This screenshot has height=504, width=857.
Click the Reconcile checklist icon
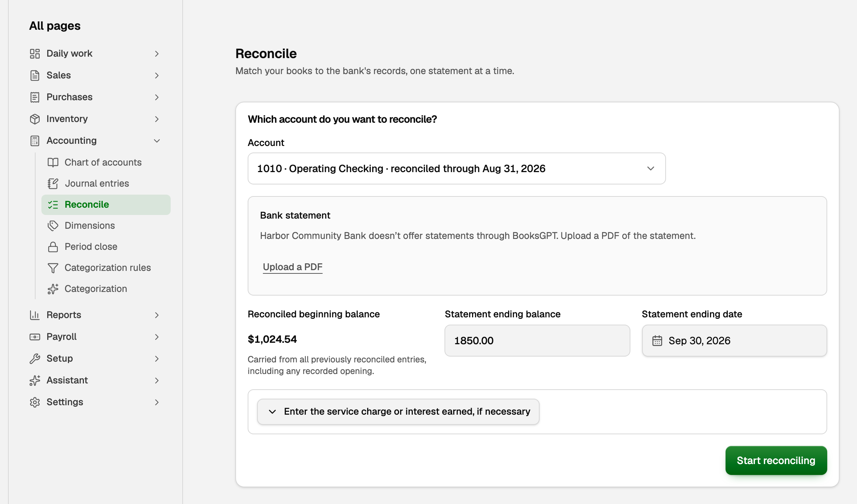pos(53,205)
